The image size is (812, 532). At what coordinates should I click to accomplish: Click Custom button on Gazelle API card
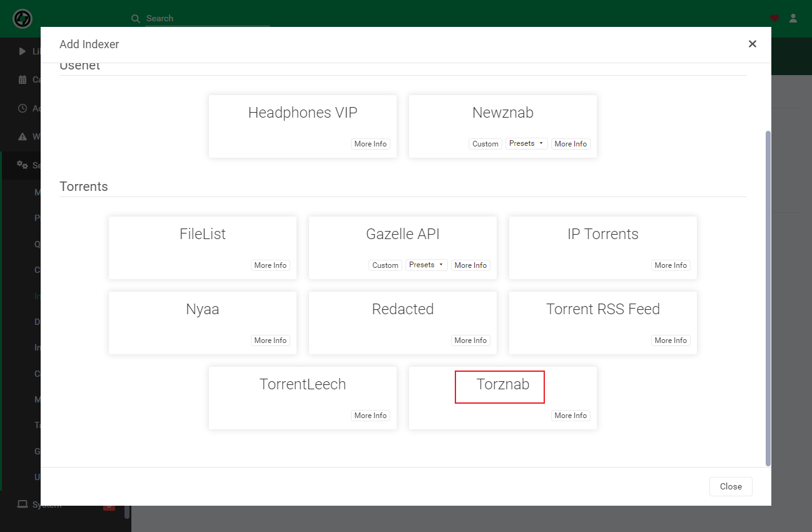click(x=385, y=265)
